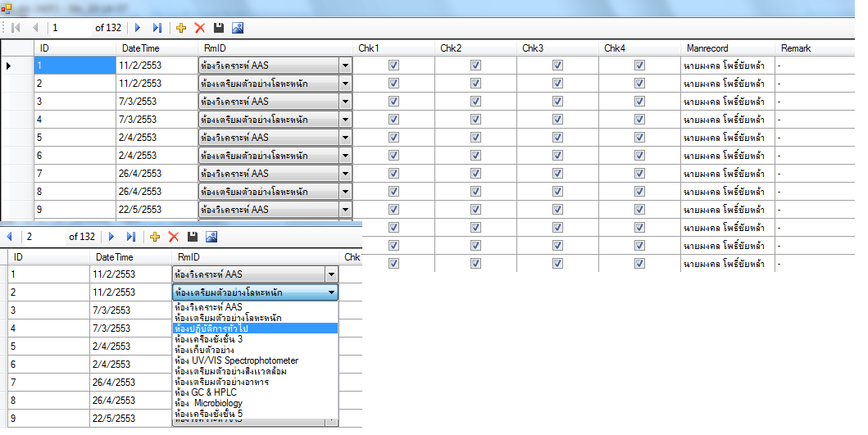Viewport: 868px width, 435px height.
Task: Choose ห้องวิเคราะห์ AAS in open dropdown list
Action: [x=255, y=306]
